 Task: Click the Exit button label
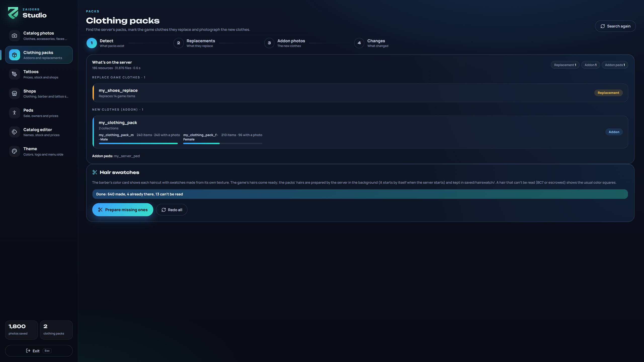pos(36,351)
